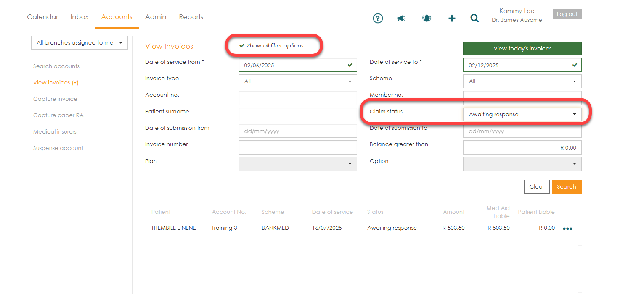Expand the branches selector dropdown
This screenshot has width=644, height=294.
(79, 42)
